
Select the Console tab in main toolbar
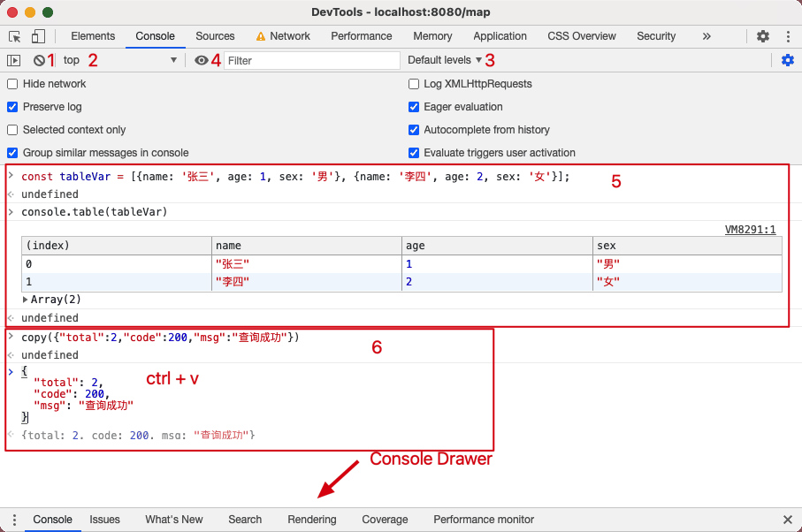(x=155, y=36)
